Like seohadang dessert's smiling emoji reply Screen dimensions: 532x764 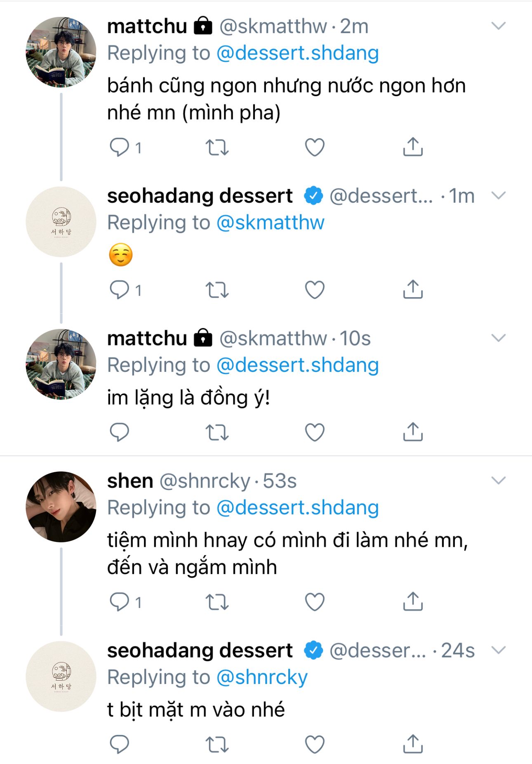[x=315, y=289]
